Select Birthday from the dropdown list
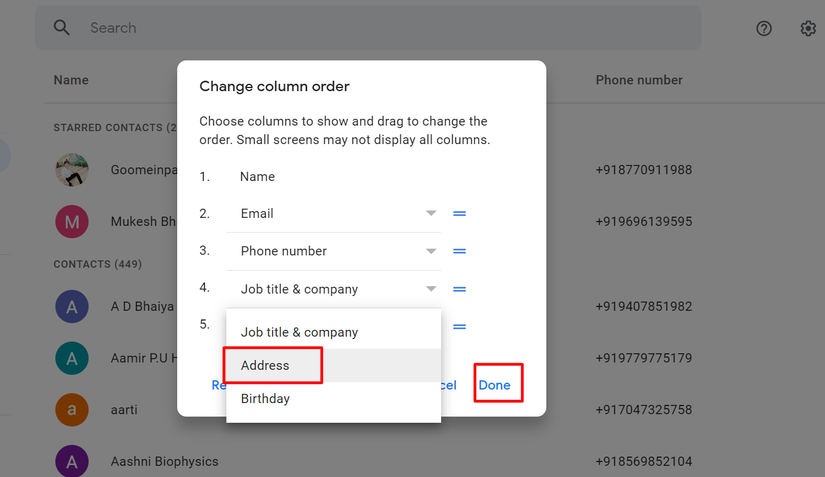The width and height of the screenshot is (825, 477). tap(266, 399)
